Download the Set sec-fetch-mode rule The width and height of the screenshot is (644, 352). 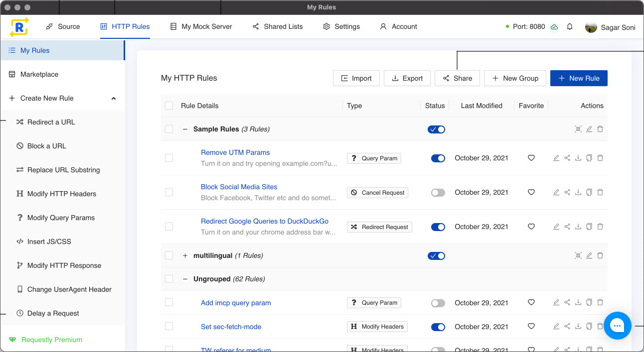coord(578,327)
